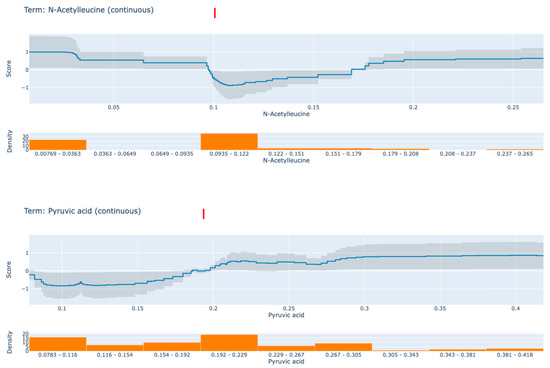Viewport: 550px width, 368px height.
Task: Click the 0.35 tick on Pyruvic acid score plot
Action: [x=440, y=308]
